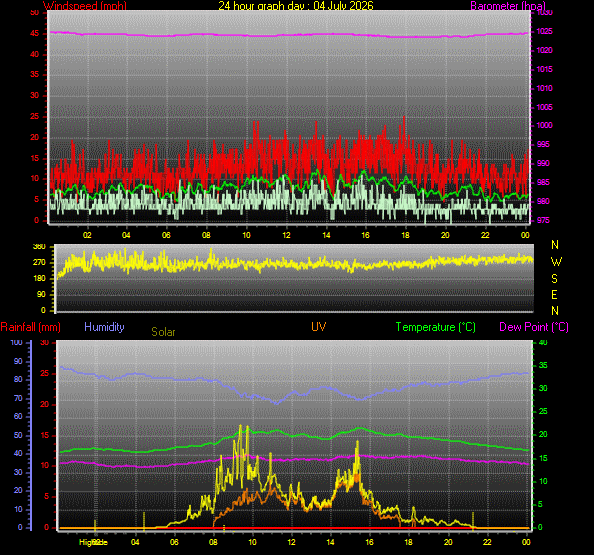Select the Rainfall (mm) legend label
This screenshot has width=594, height=555.
pos(31,327)
